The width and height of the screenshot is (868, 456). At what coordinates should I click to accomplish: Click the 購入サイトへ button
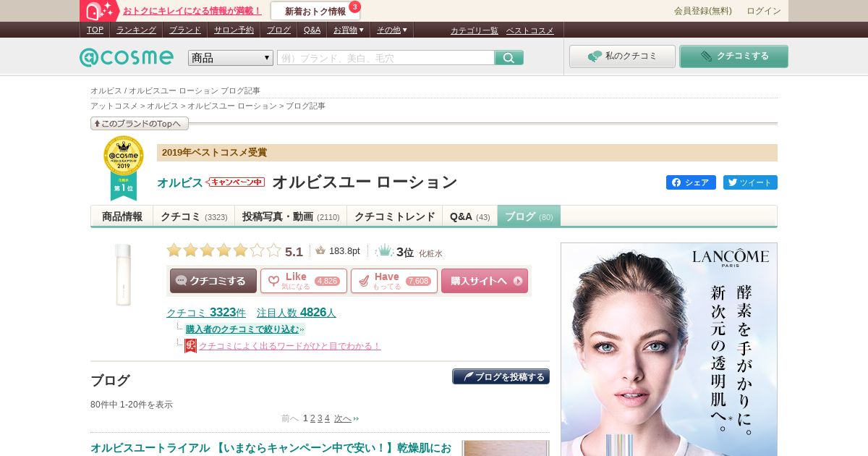click(x=485, y=281)
